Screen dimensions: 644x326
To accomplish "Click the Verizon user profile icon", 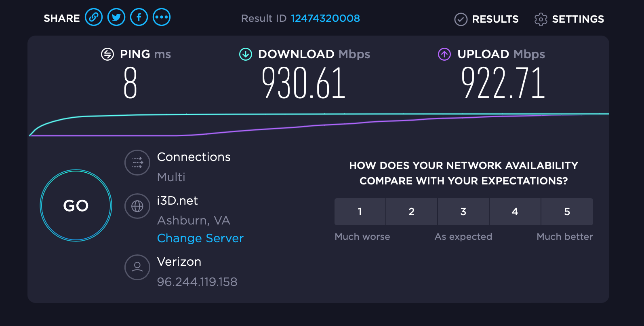I will coord(137,267).
